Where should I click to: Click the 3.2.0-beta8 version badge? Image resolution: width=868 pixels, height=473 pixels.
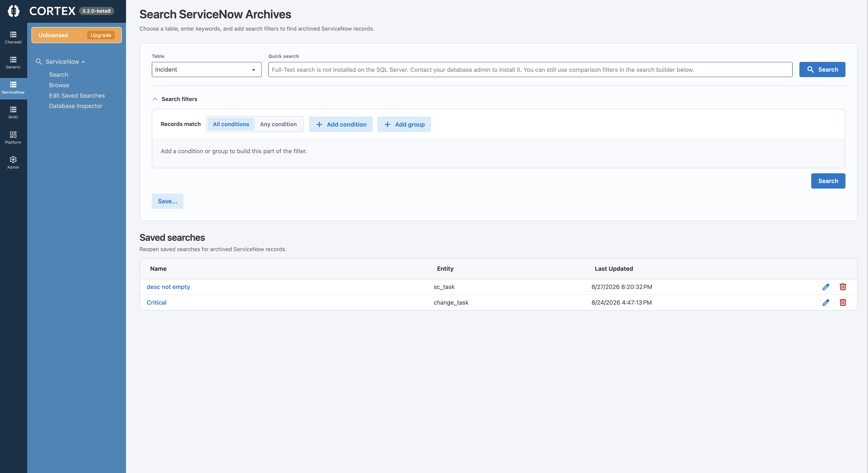tap(96, 11)
